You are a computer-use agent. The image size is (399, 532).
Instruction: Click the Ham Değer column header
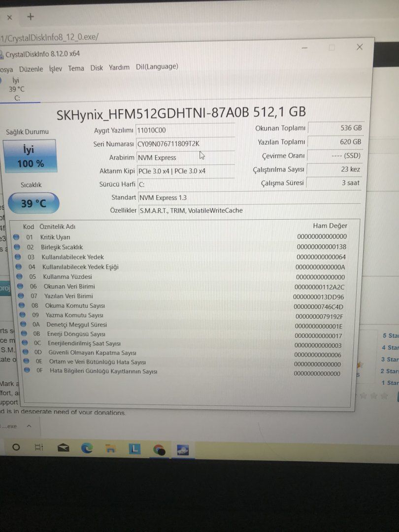pos(330,226)
